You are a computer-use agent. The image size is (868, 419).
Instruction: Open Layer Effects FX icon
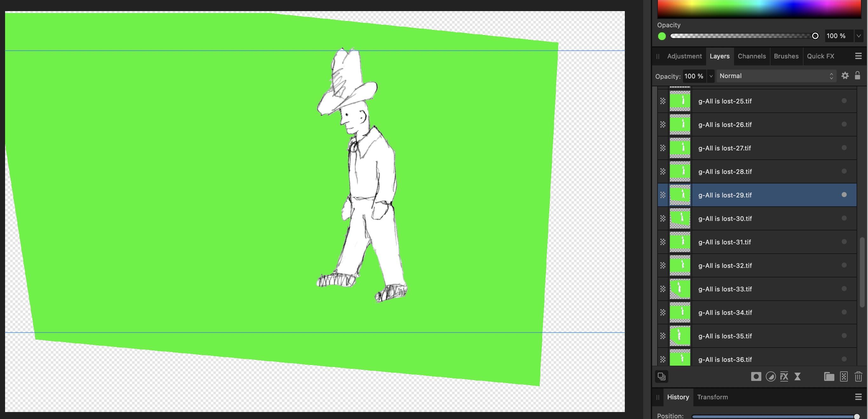pyautogui.click(x=784, y=376)
